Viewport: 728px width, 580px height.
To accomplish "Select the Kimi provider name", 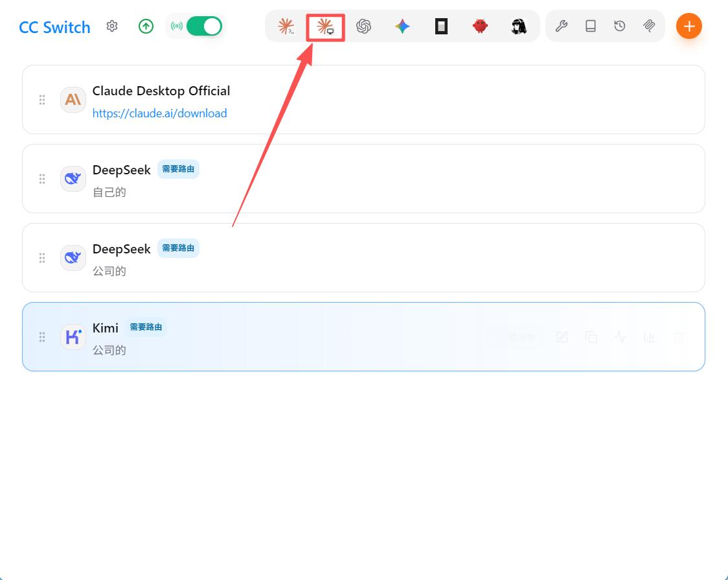I will 106,328.
